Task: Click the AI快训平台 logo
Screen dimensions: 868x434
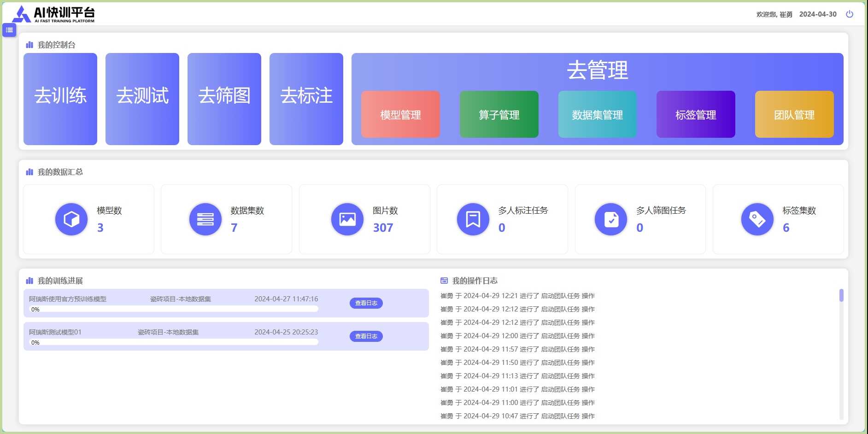Action: coord(53,14)
